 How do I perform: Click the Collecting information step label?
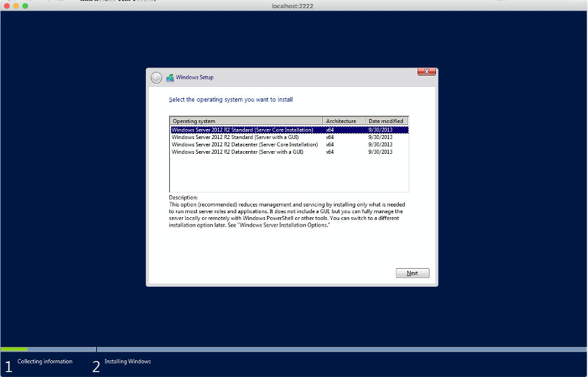coord(45,361)
